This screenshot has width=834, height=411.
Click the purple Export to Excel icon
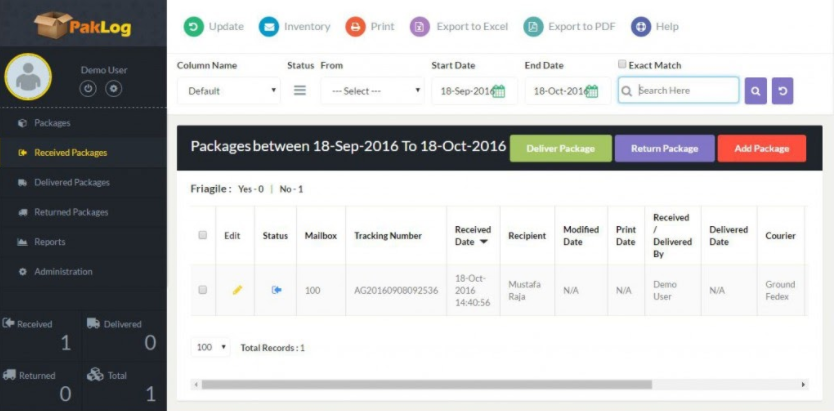coord(420,27)
